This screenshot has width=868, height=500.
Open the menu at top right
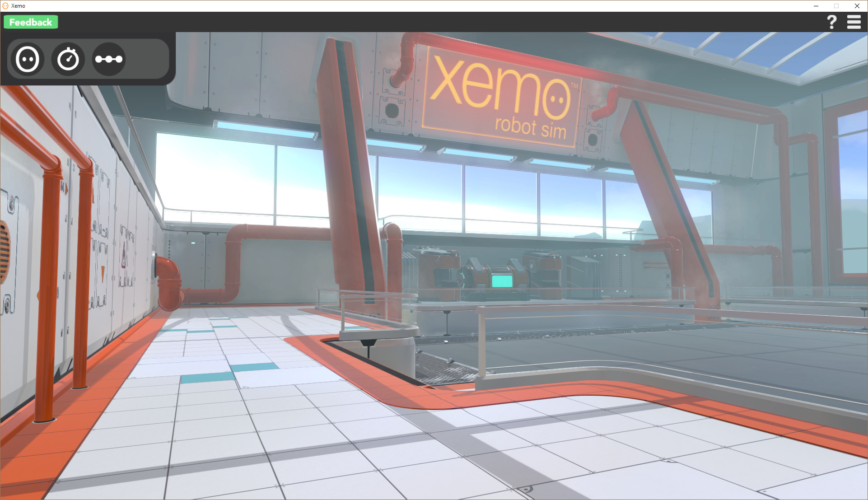[854, 22]
